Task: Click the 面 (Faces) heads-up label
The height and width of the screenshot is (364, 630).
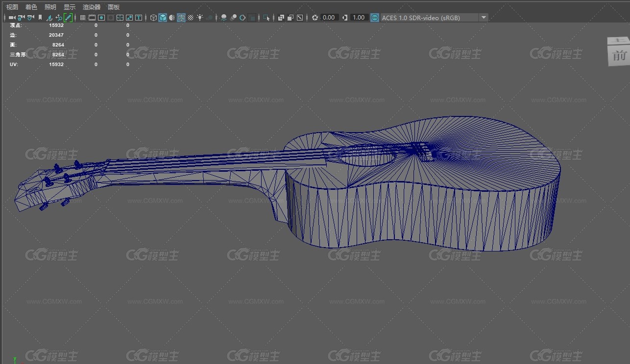Action: click(x=13, y=45)
